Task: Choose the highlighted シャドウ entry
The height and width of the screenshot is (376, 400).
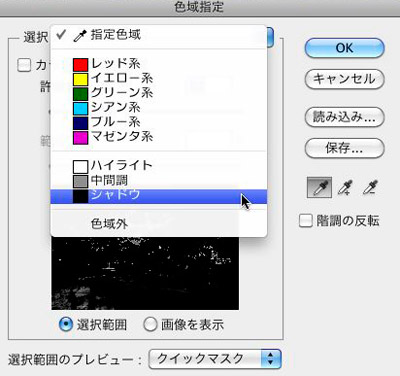Action: tap(159, 196)
